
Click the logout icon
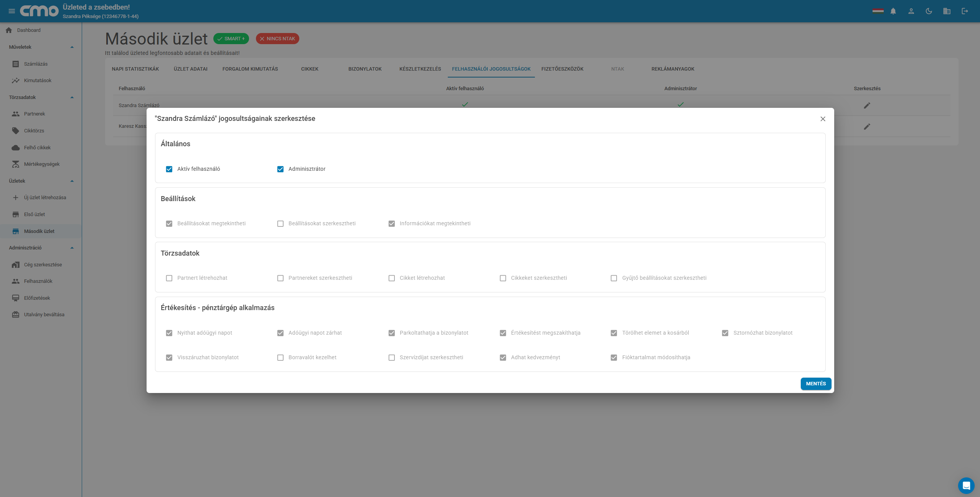[x=965, y=11]
